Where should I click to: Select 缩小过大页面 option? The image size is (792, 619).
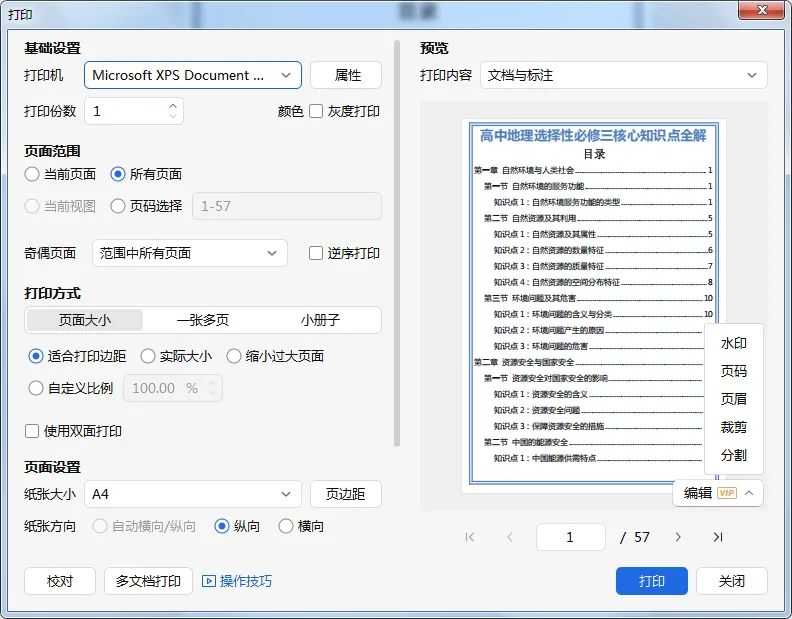click(233, 356)
